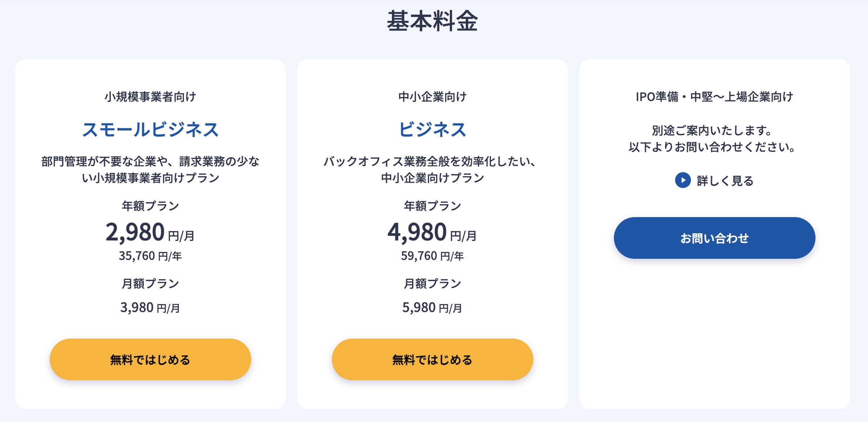The image size is (868, 422).
Task: Click the 5,980 円/月 monthly plan price
Action: [x=432, y=308]
